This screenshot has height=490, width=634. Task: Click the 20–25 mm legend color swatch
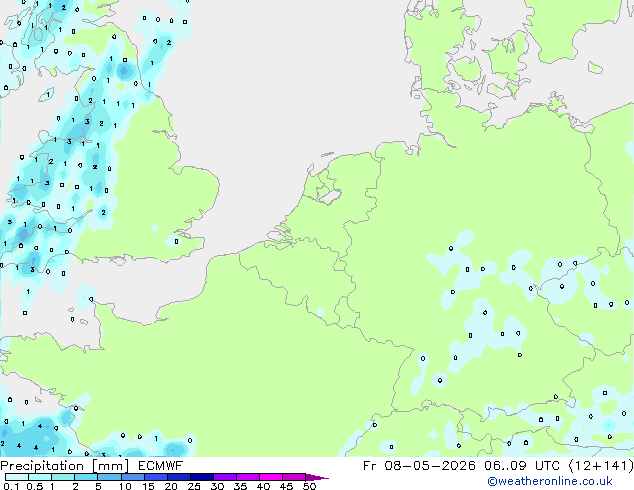click(179, 477)
